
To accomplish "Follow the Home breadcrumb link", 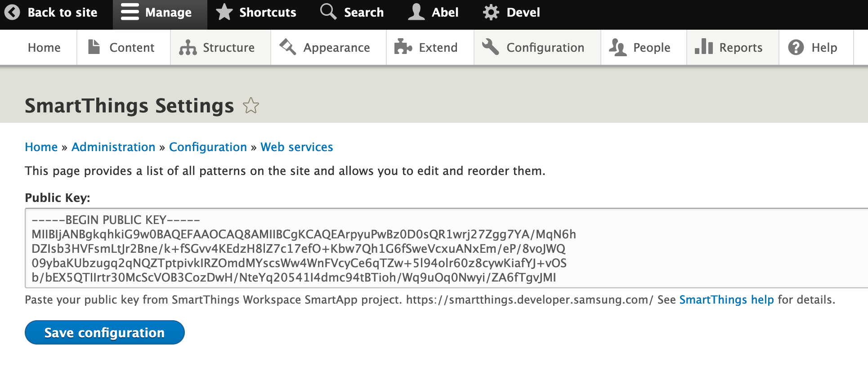I will pyautogui.click(x=41, y=147).
